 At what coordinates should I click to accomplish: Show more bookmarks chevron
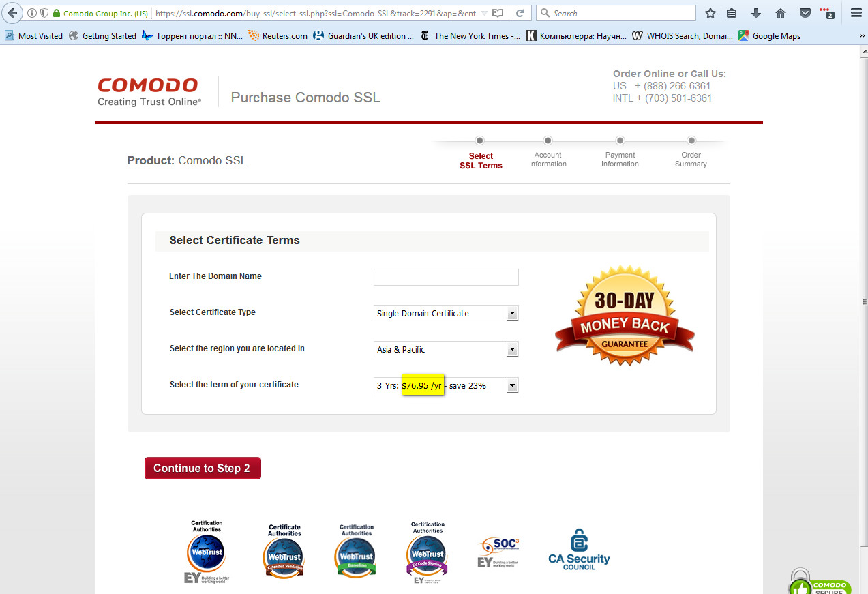[862, 36]
